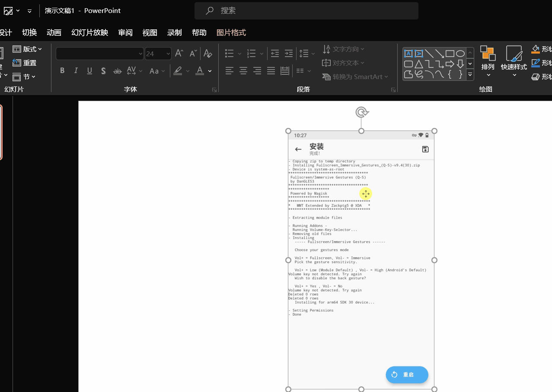Click the distributed alignment icon

coord(285,71)
